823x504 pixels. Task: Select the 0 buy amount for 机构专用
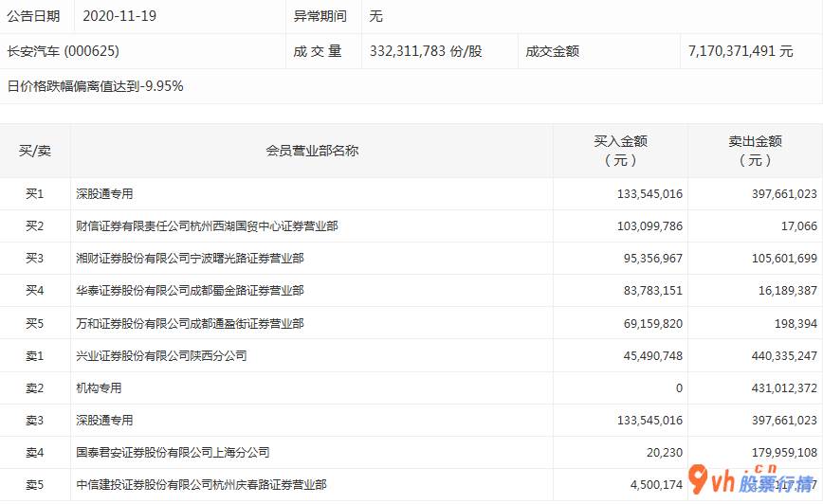point(679,388)
